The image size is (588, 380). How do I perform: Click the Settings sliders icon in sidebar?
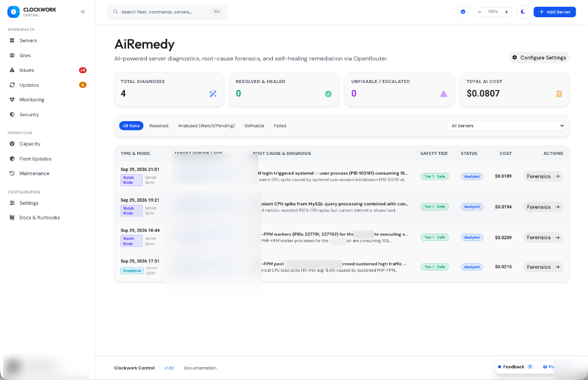pos(12,203)
